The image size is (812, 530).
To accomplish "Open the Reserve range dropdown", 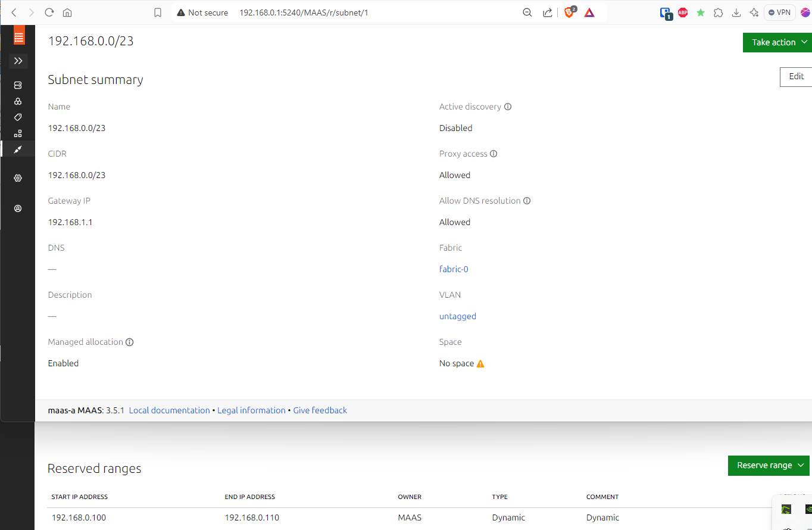I will pyautogui.click(x=769, y=466).
